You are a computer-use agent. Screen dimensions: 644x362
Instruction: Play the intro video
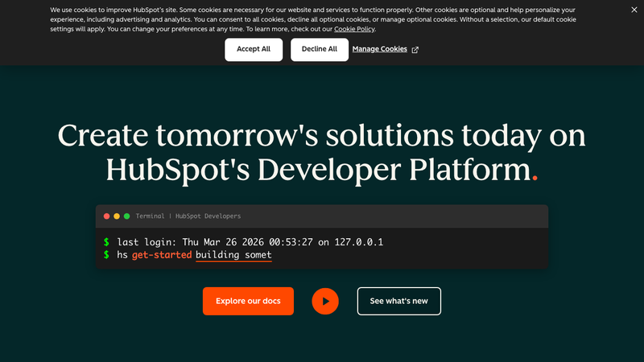[x=325, y=301]
